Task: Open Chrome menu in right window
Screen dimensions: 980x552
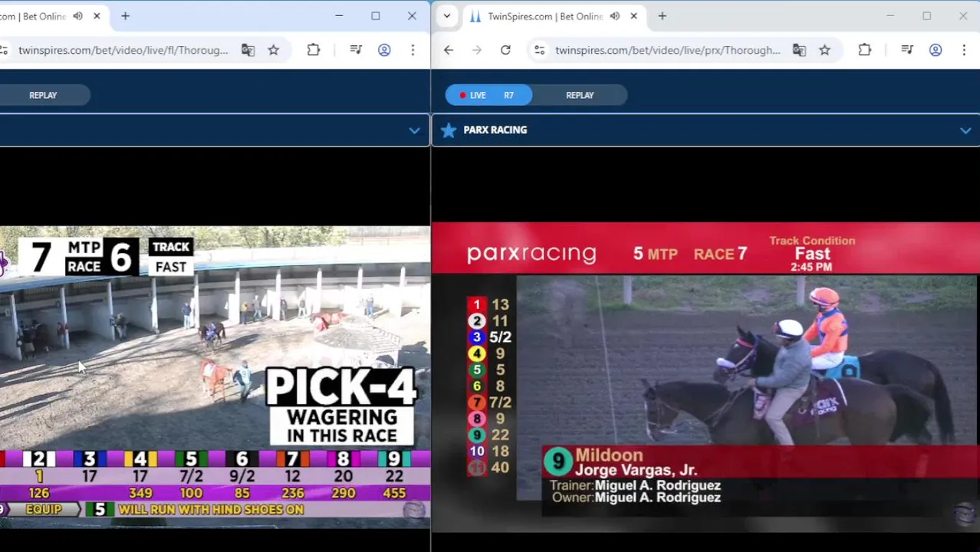Action: pyautogui.click(x=964, y=50)
